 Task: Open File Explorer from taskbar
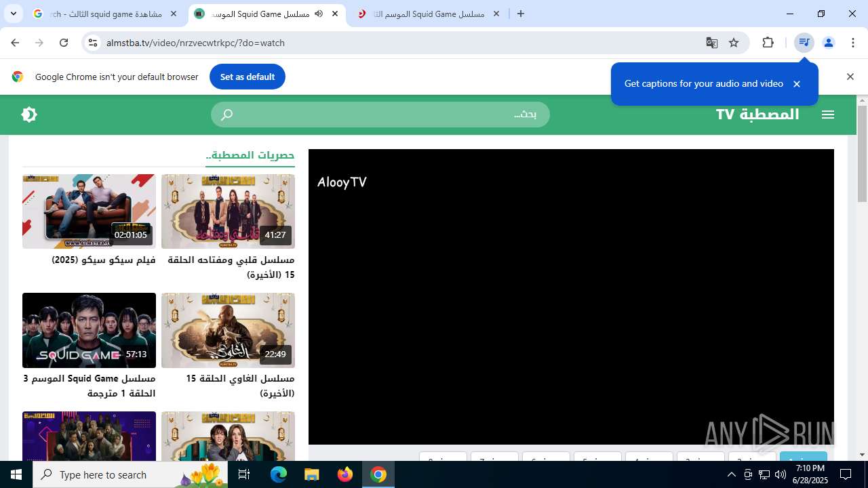pyautogui.click(x=311, y=474)
